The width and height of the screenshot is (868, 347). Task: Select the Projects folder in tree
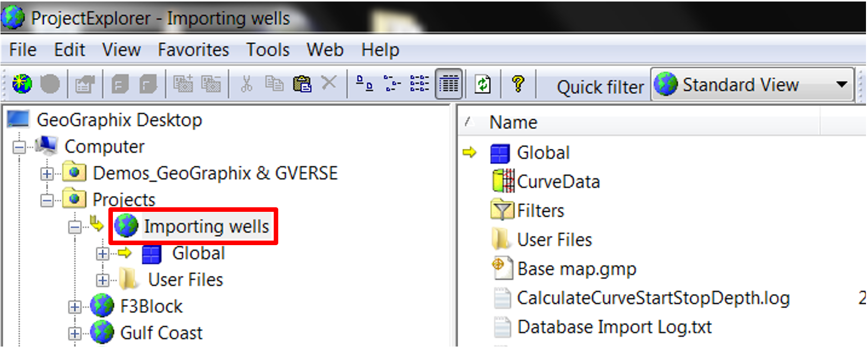(124, 200)
